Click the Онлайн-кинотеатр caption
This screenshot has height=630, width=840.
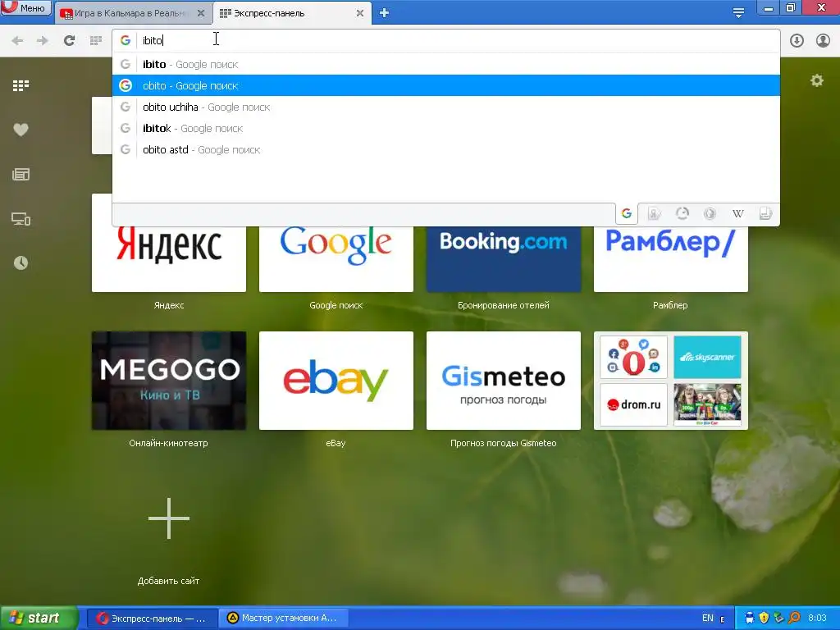coord(168,443)
